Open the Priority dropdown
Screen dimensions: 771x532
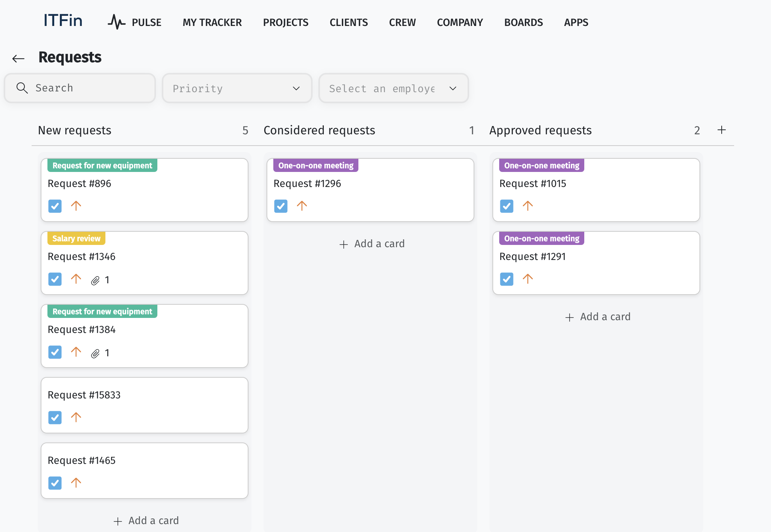[x=237, y=88]
